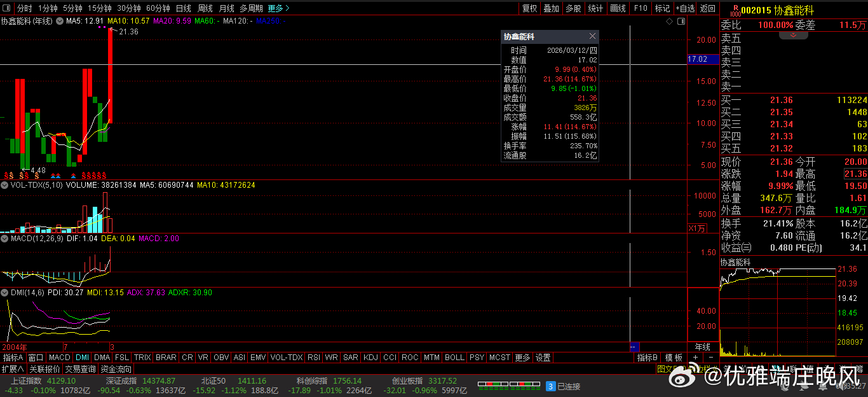This screenshot has height=397, width=868.
Task: Select the MCST indicator tab
Action: coord(499,358)
